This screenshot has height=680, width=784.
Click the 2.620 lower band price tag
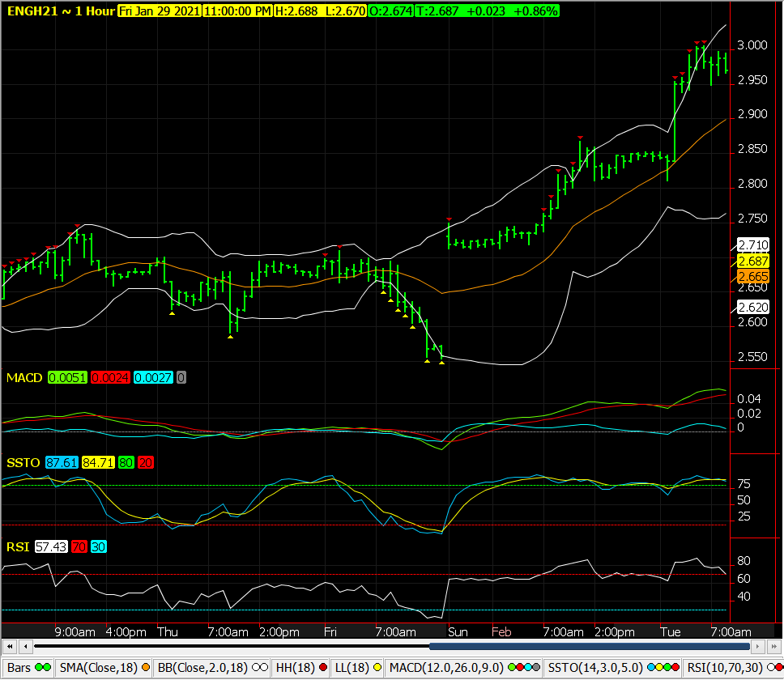coord(753,308)
